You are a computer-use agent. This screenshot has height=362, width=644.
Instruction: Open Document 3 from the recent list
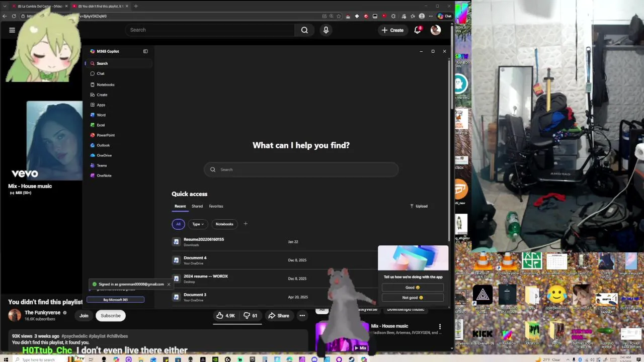click(x=195, y=295)
